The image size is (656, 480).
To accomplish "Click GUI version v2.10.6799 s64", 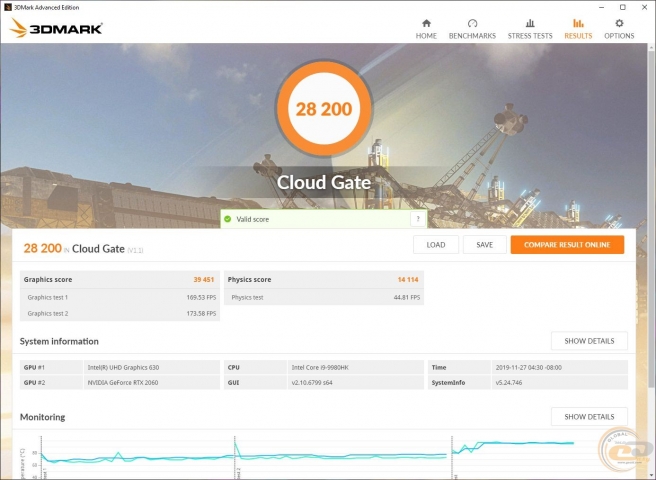I will click(x=312, y=382).
